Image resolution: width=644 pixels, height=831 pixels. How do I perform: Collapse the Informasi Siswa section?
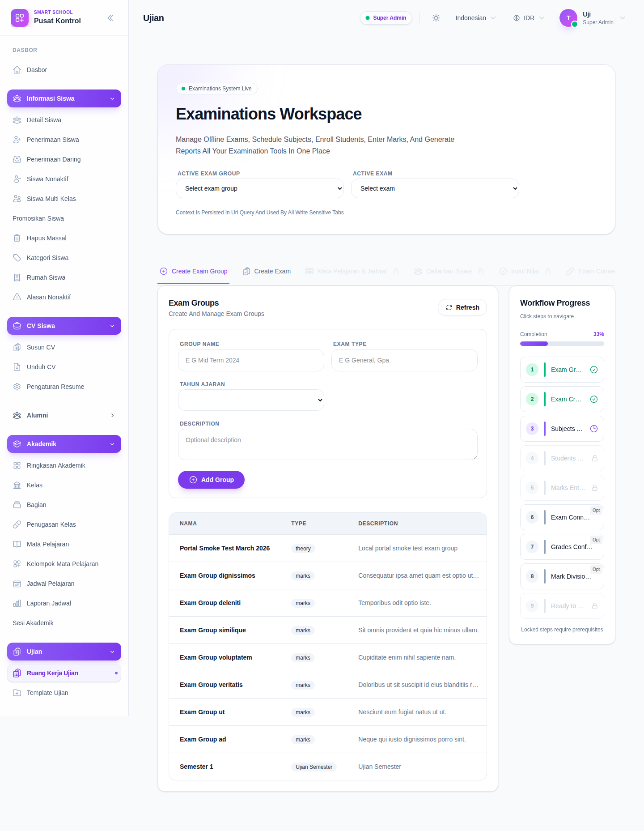(x=64, y=98)
